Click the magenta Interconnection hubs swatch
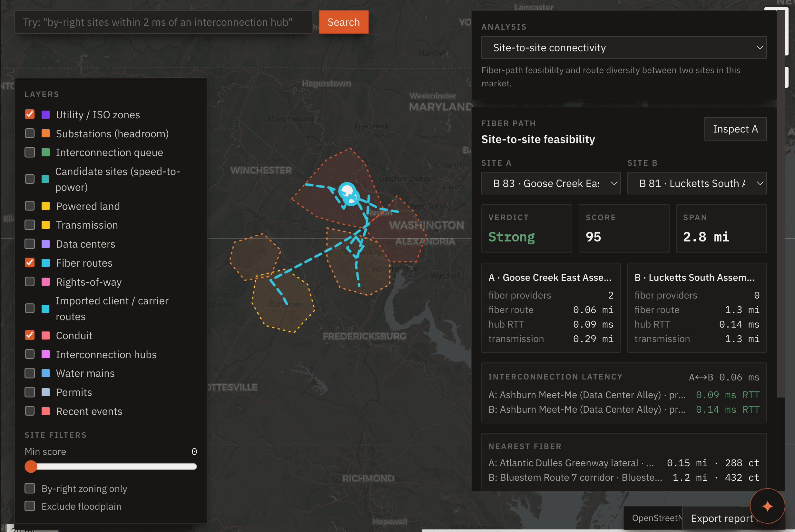The image size is (795, 532). [45, 355]
